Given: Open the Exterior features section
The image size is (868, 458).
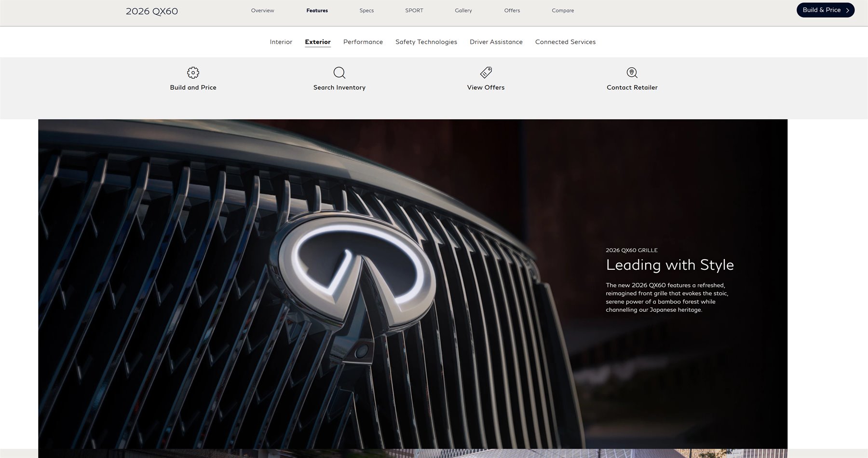Looking at the screenshot, I should (317, 42).
